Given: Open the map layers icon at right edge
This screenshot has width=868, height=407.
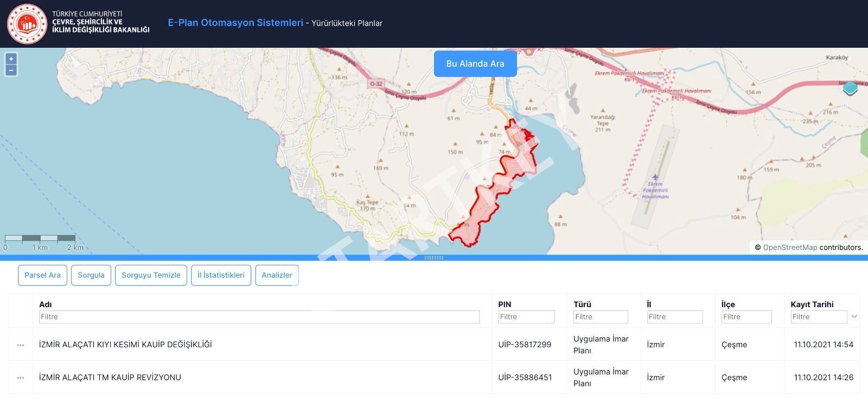Looking at the screenshot, I should coord(850,88).
